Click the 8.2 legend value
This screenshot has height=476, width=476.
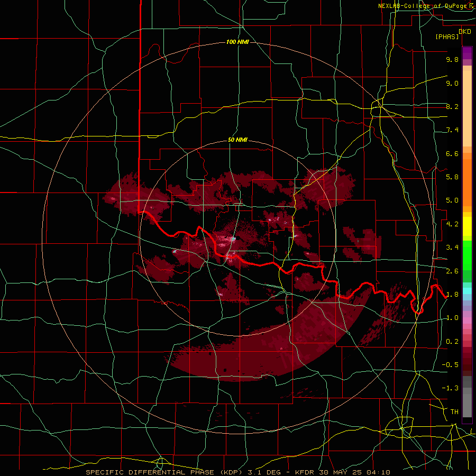pos(452,106)
